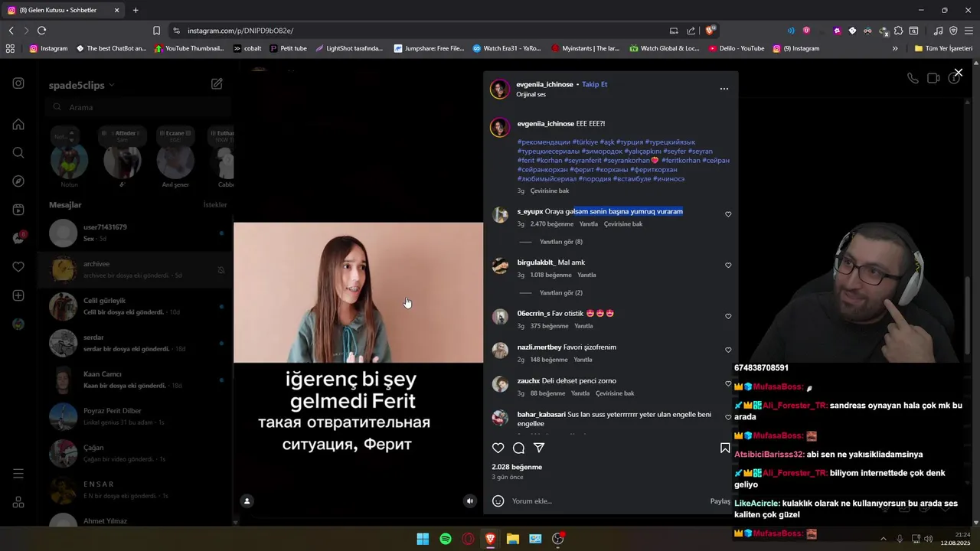Click the 'Yorum ekle...' comment input
The image size is (980, 551).
point(605,501)
